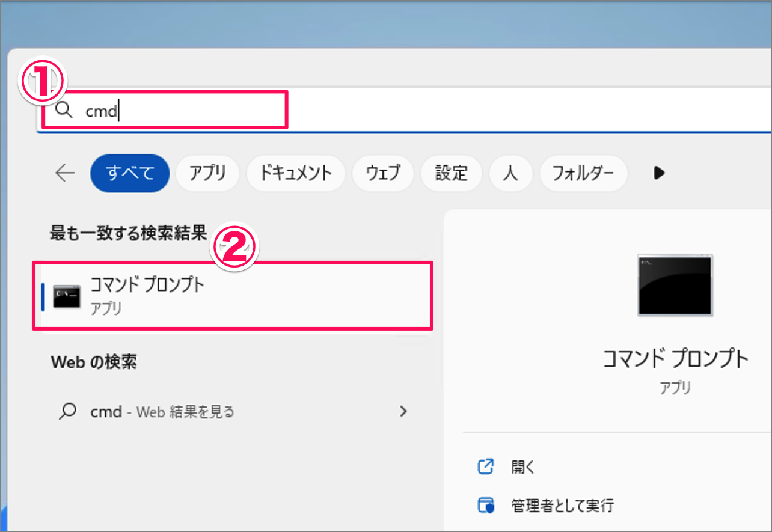Switch to the ドキュメント filter
This screenshot has width=772, height=532.
tap(296, 173)
